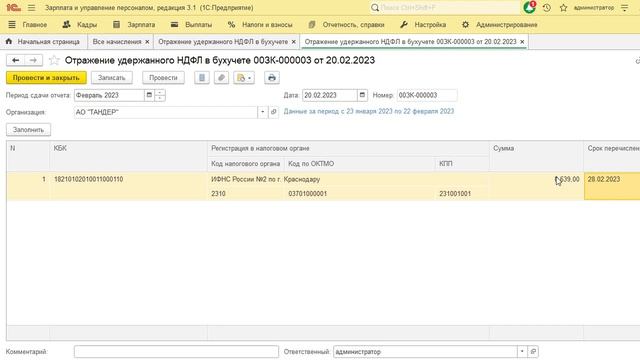Switch to Все начисления tab
Viewport: 640px width, 360px height.
click(117, 42)
